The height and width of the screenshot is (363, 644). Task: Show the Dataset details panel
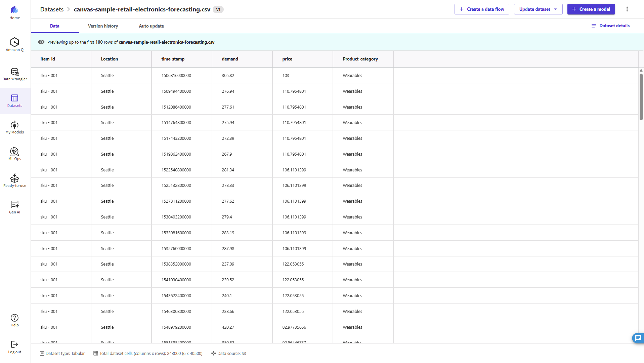[610, 26]
